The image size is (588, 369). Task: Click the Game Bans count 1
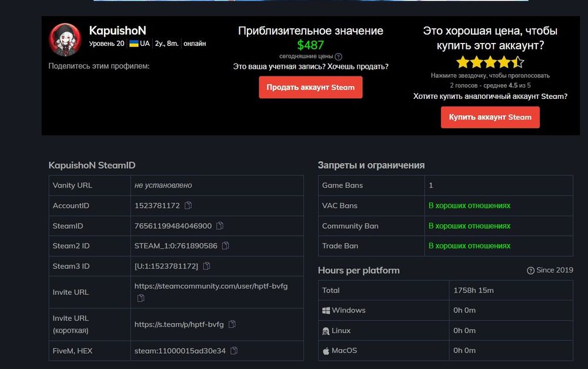(431, 185)
